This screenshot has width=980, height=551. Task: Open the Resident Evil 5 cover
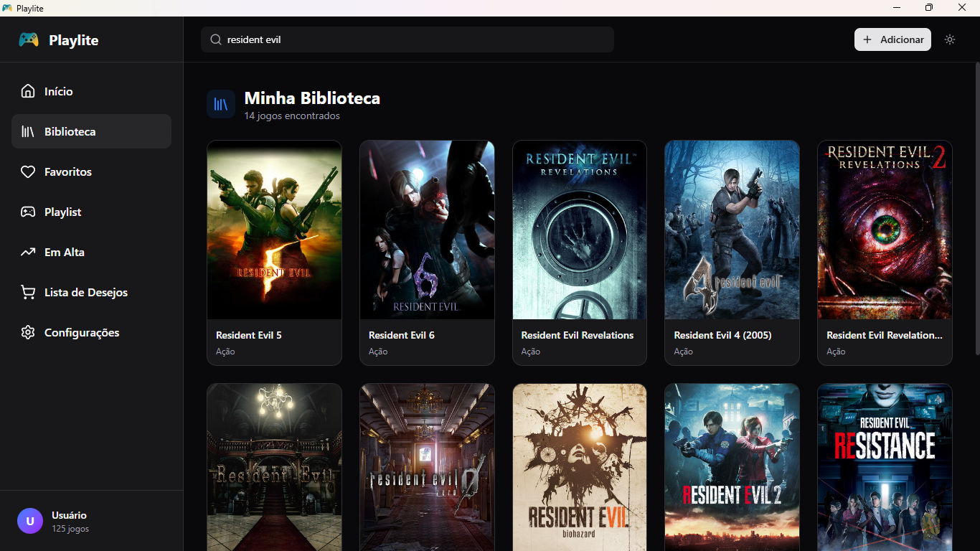point(274,230)
